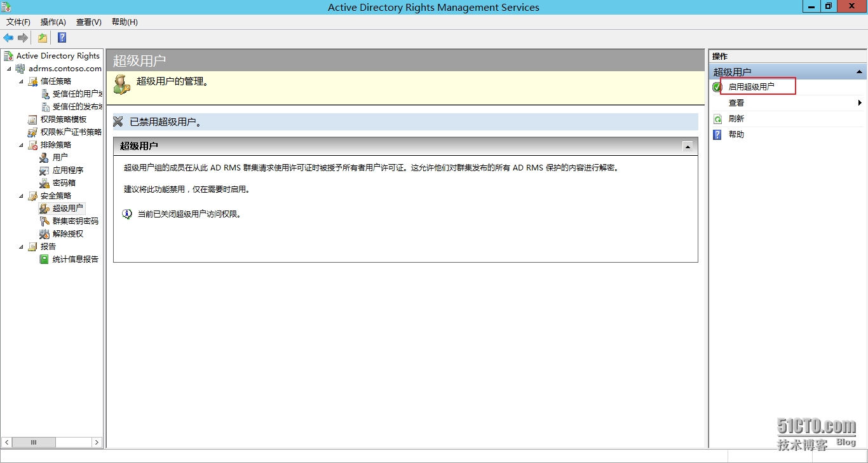Click the back arrow toolbar icon
This screenshot has height=463, width=868.
coord(8,38)
